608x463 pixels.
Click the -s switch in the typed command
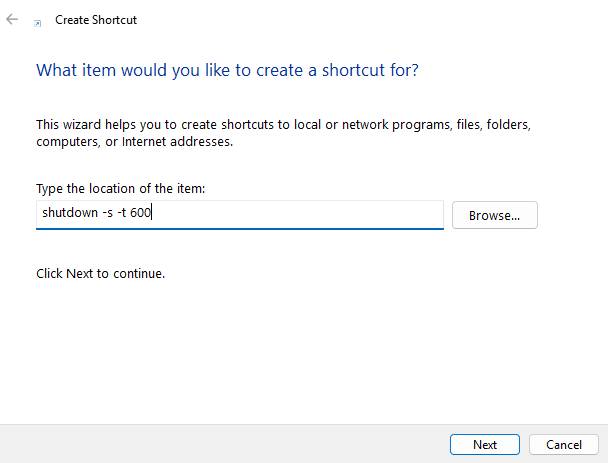(x=107, y=213)
